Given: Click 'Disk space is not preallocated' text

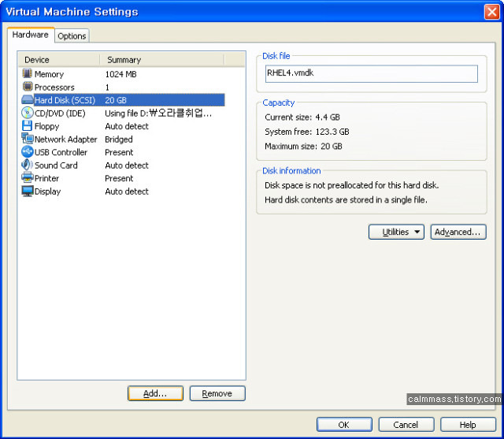Looking at the screenshot, I should click(x=352, y=185).
